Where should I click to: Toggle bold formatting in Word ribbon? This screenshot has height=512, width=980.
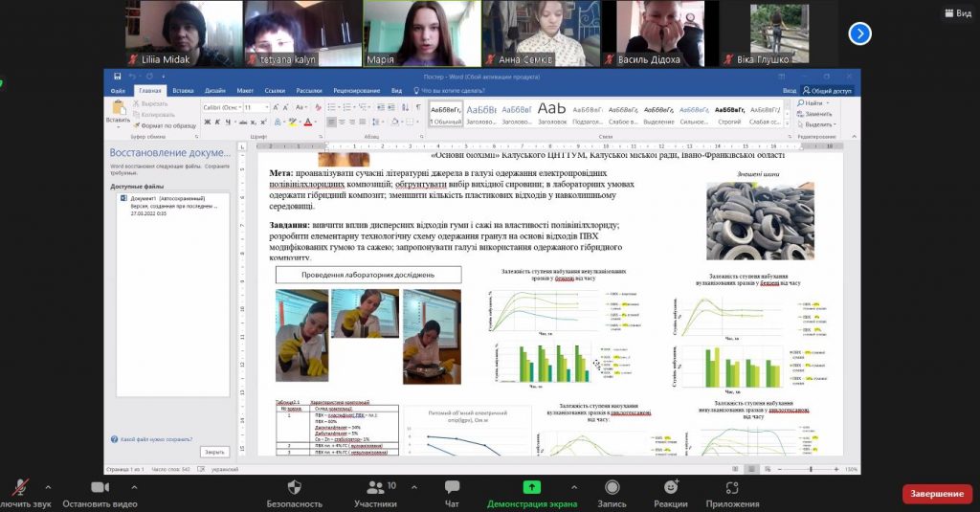point(207,122)
